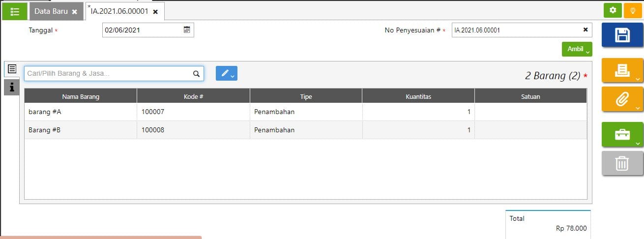644x239 pixels.
Task: Click the green briefcase icon button
Action: (622, 134)
